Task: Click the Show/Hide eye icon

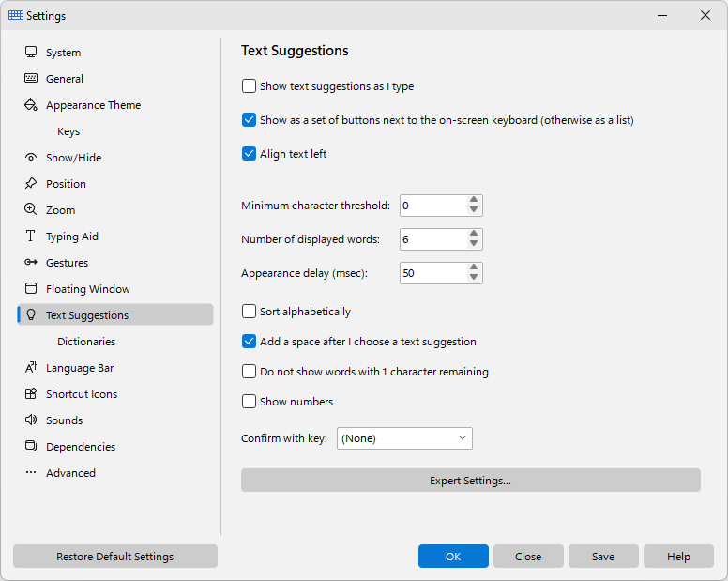Action: 31,157
